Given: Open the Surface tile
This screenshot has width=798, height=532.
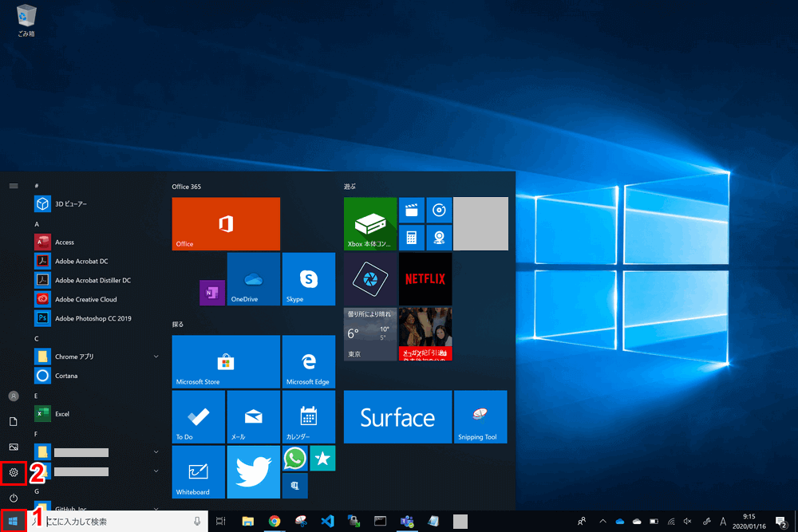Looking at the screenshot, I should 397,417.
